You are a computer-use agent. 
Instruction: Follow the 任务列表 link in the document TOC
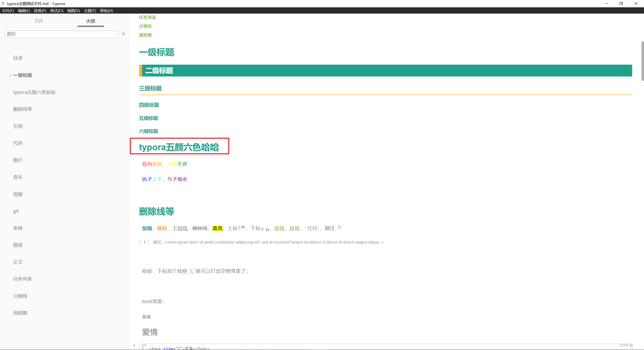(x=148, y=18)
